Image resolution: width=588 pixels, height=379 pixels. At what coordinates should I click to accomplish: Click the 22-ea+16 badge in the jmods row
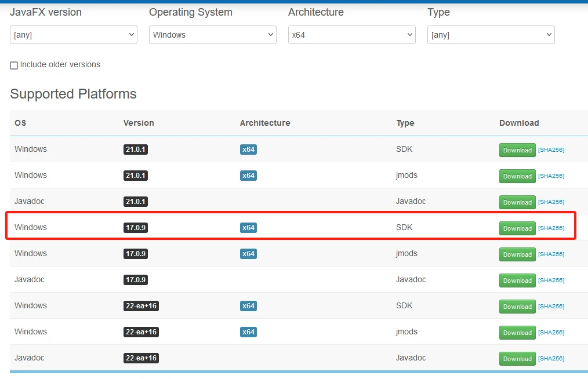tap(141, 331)
